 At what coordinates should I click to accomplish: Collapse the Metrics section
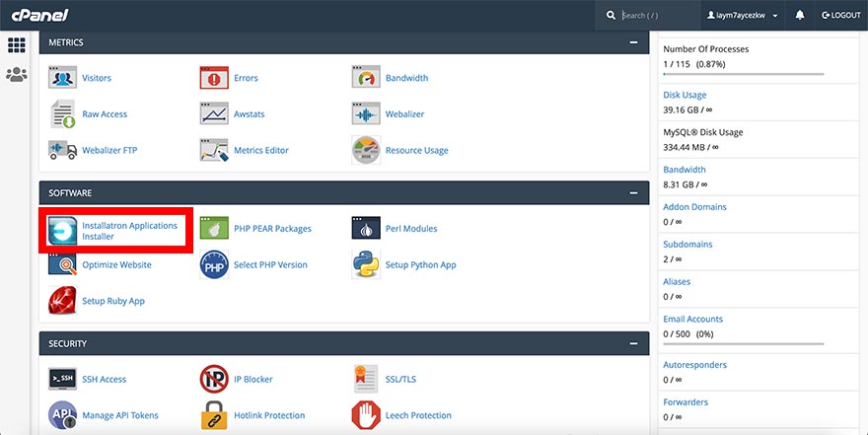[x=633, y=42]
